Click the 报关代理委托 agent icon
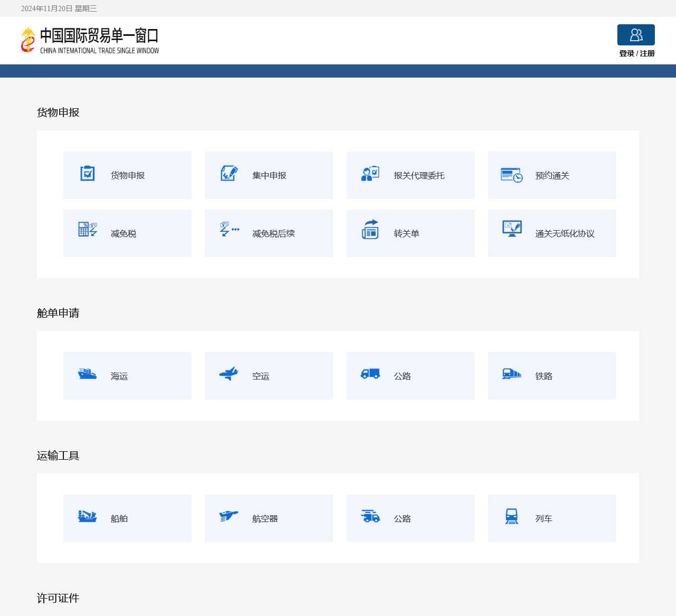Screen dimensions: 676x616 [x=371, y=173]
